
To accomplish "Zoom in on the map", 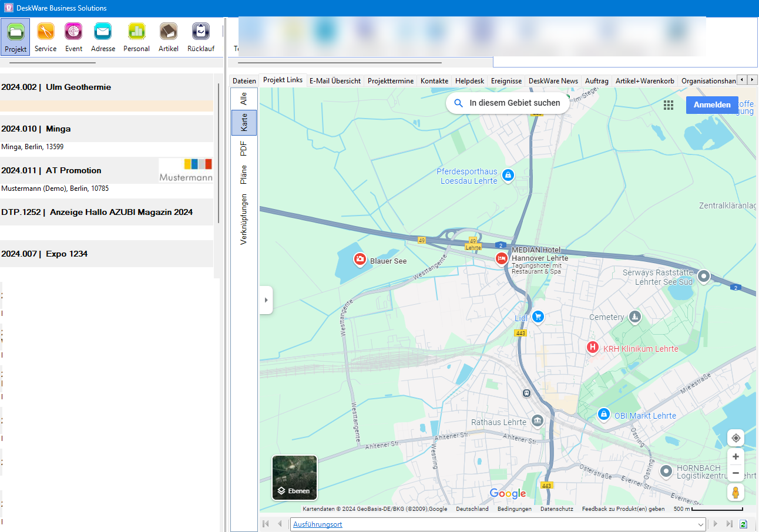I will [x=736, y=456].
